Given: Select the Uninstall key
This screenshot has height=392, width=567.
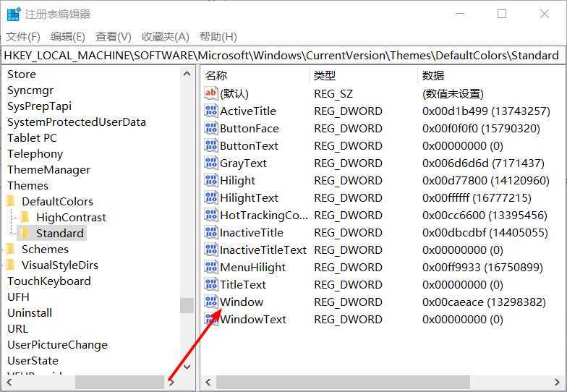Looking at the screenshot, I should (x=30, y=312).
